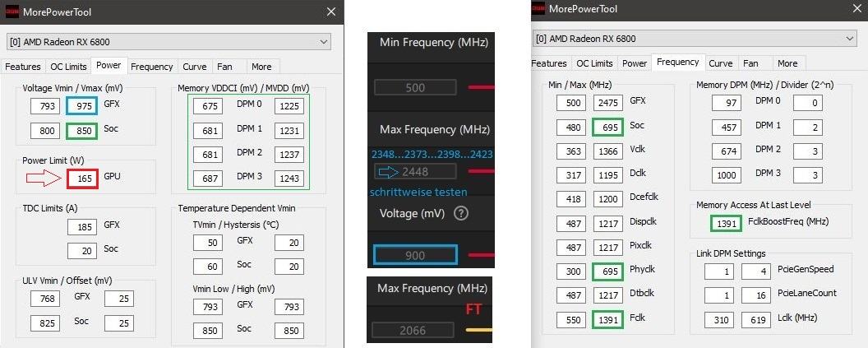Click MorePowerTool app icon in Power-tab window title bar
Viewport: 868px width, 348px height.
click(x=12, y=12)
